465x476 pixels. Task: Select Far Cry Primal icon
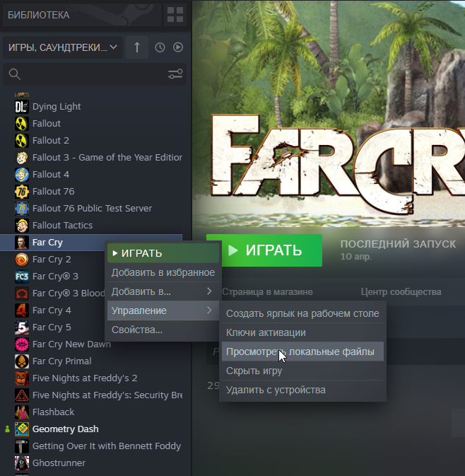coord(22,361)
